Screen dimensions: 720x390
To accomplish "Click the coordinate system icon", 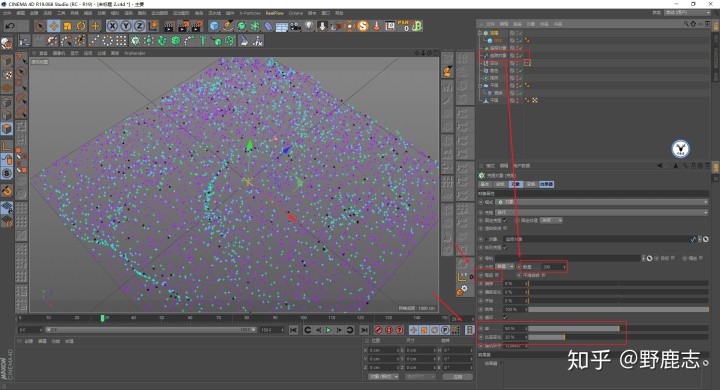I will tap(153, 26).
